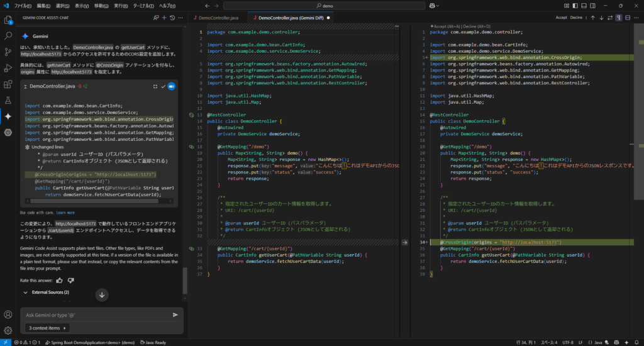
Task: Open the Search view in activity bar
Action: pyautogui.click(x=8, y=36)
